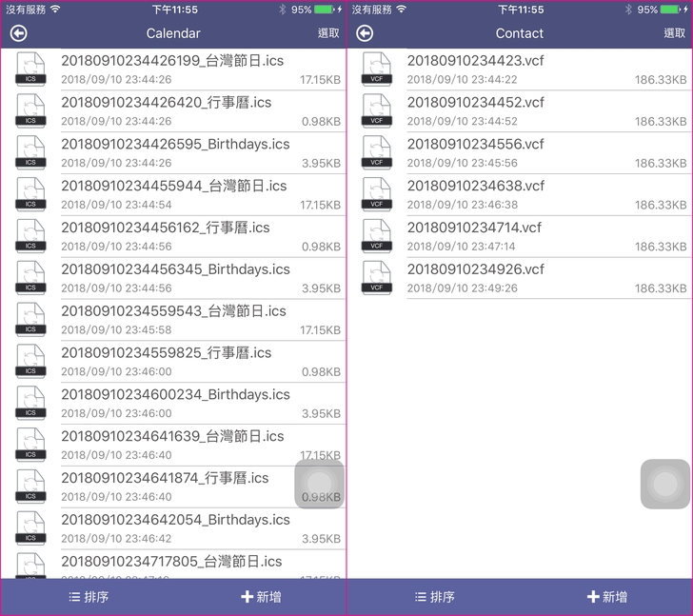Tap 新增 add in Contact screen
This screenshot has height=616, width=693.
[606, 597]
